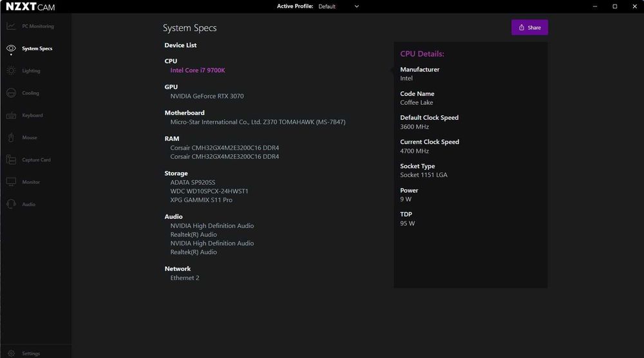This screenshot has height=358, width=644.
Task: Click the 95 W TDP value
Action: 408,223
